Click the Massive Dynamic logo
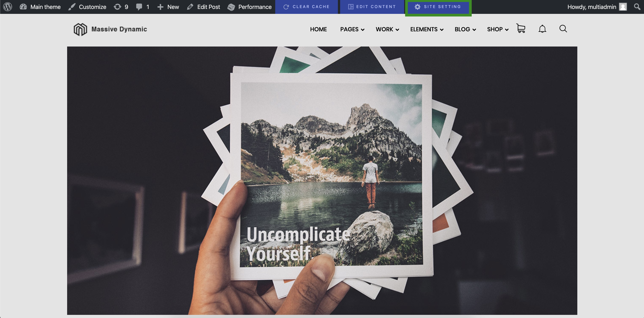Image resolution: width=644 pixels, height=318 pixels. [x=110, y=29]
